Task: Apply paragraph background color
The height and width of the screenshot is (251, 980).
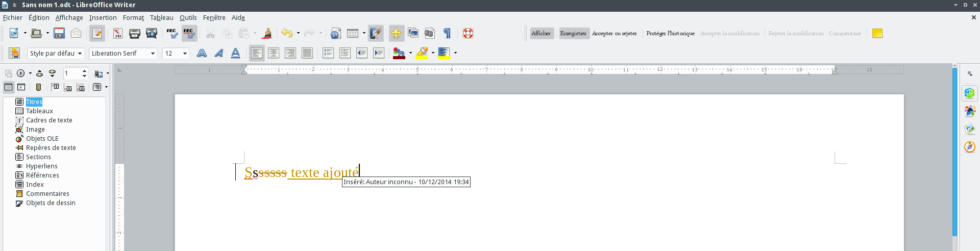Action: pyautogui.click(x=444, y=53)
